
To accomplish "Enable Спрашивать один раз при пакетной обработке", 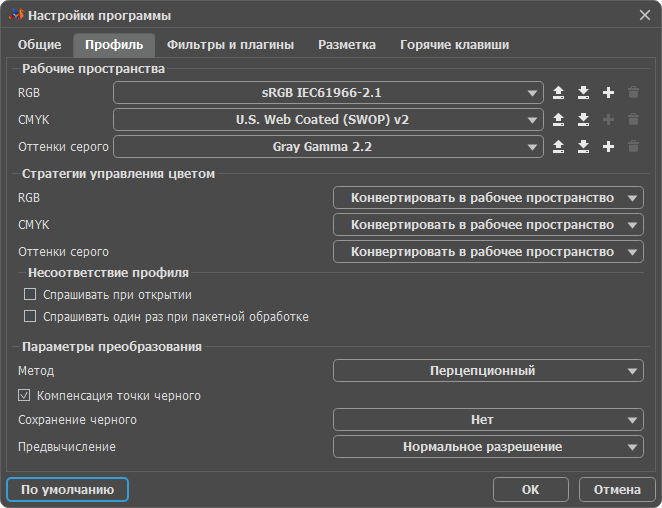I will click(30, 316).
